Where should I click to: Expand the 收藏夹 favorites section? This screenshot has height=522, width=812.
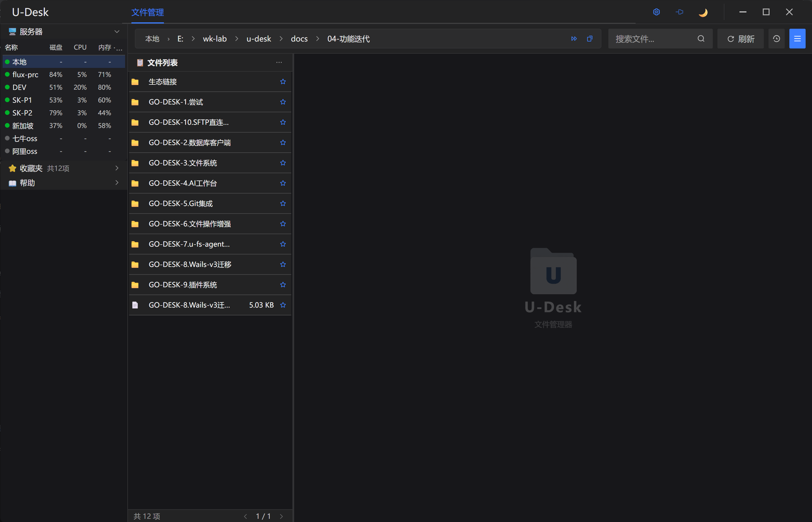point(117,168)
